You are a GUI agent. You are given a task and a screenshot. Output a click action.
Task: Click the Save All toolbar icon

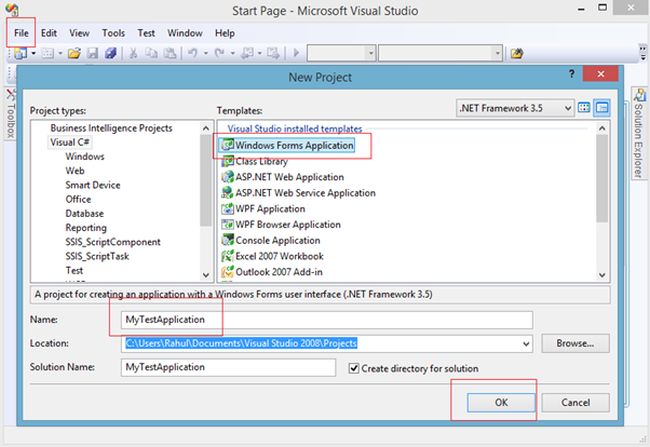110,53
